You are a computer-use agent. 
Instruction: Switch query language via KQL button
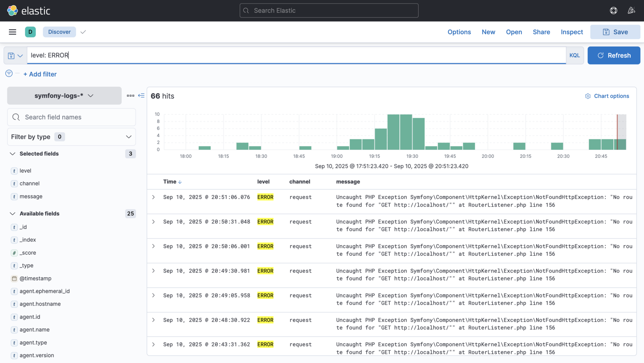(x=575, y=56)
